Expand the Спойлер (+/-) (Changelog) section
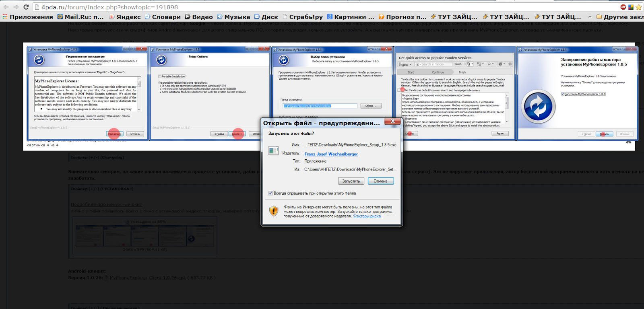This screenshot has height=309, width=644. [97, 157]
